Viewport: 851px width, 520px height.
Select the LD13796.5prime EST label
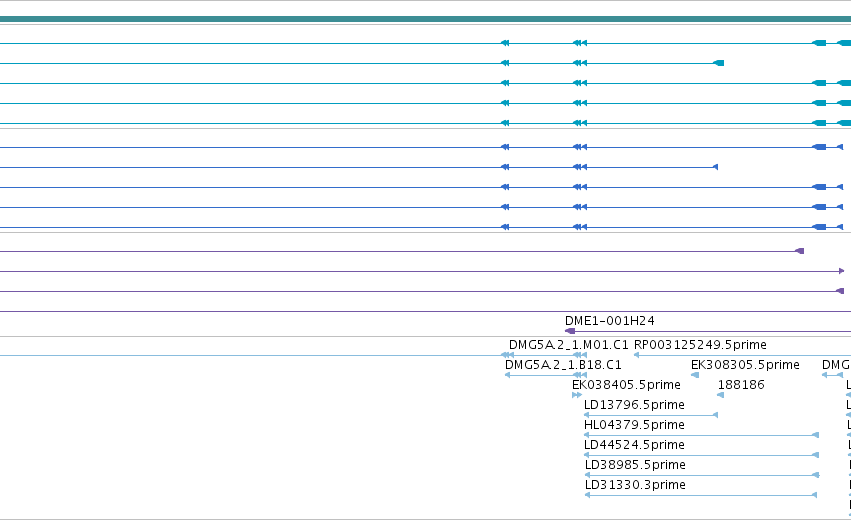pos(634,405)
